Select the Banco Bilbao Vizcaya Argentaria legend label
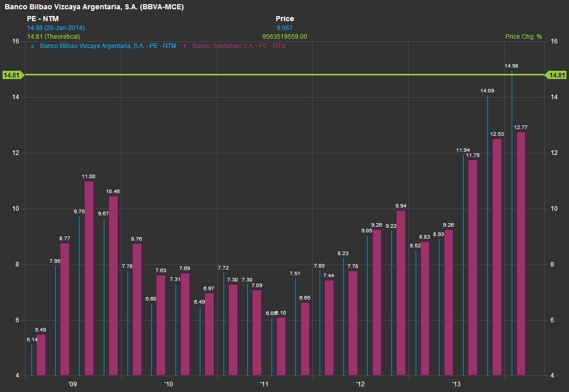Viewport: 569px width, 392px height. [108, 46]
